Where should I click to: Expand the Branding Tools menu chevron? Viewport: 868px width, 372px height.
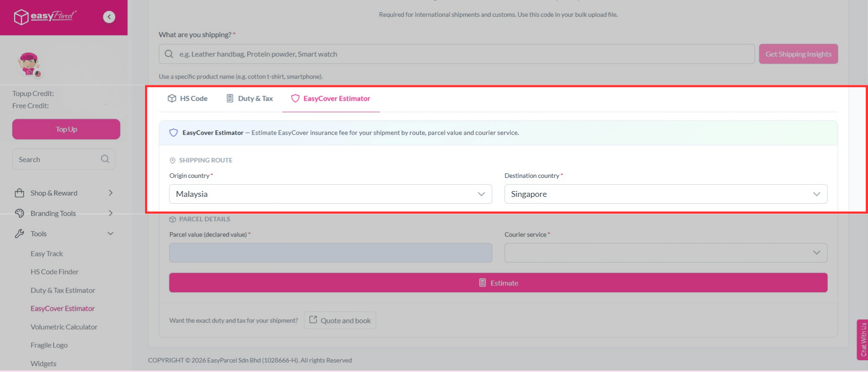point(110,213)
